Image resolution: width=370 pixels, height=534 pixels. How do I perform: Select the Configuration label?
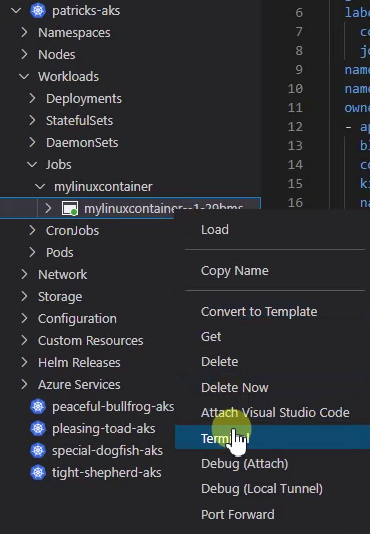click(77, 319)
